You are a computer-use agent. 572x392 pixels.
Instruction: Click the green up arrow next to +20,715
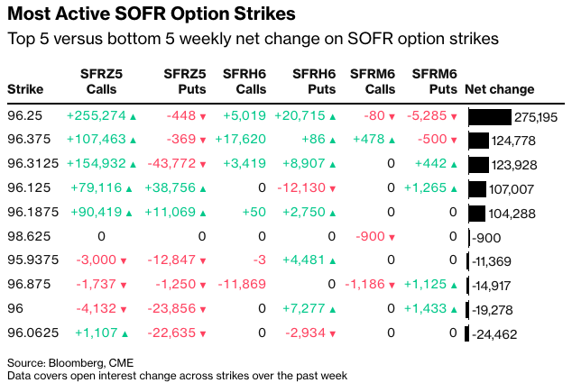tap(333, 116)
